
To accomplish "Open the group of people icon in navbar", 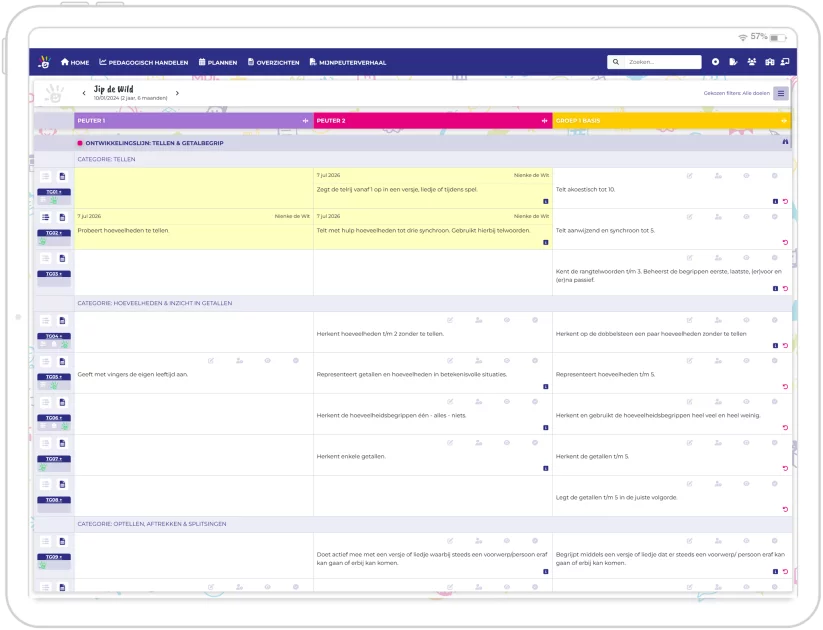I will tap(752, 62).
